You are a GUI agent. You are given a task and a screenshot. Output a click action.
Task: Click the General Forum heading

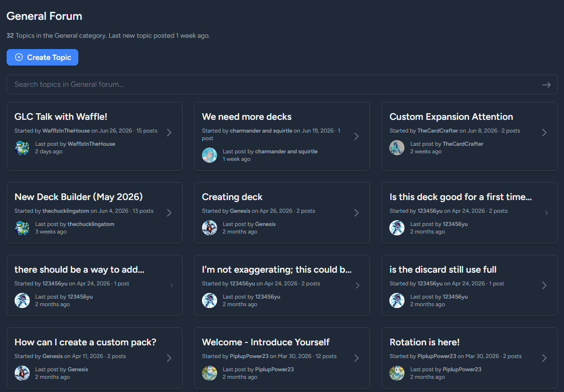(x=44, y=16)
